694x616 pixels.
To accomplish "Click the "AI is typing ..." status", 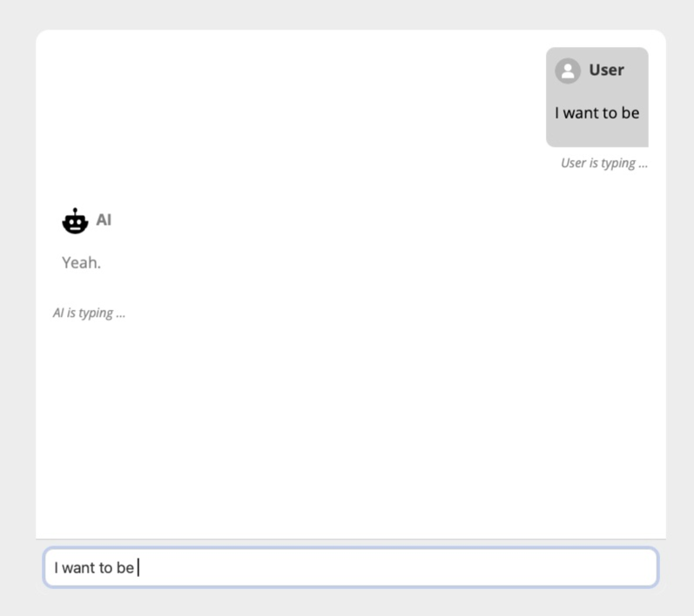I will click(89, 313).
